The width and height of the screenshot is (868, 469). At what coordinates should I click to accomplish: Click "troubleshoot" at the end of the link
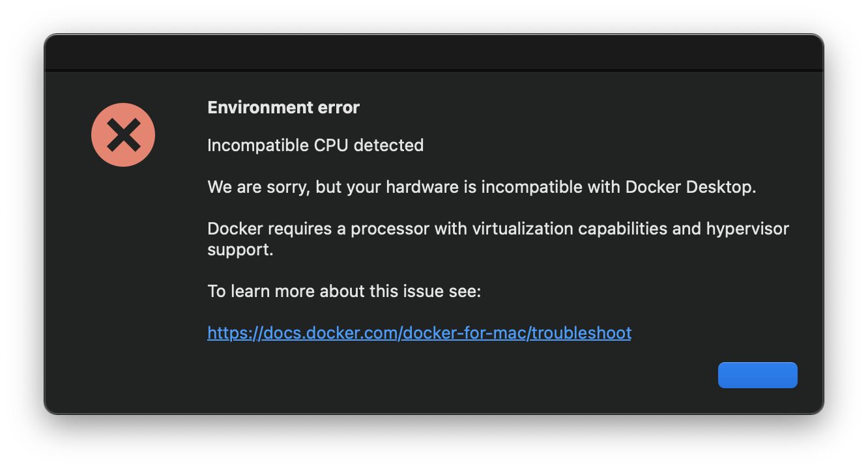(581, 333)
